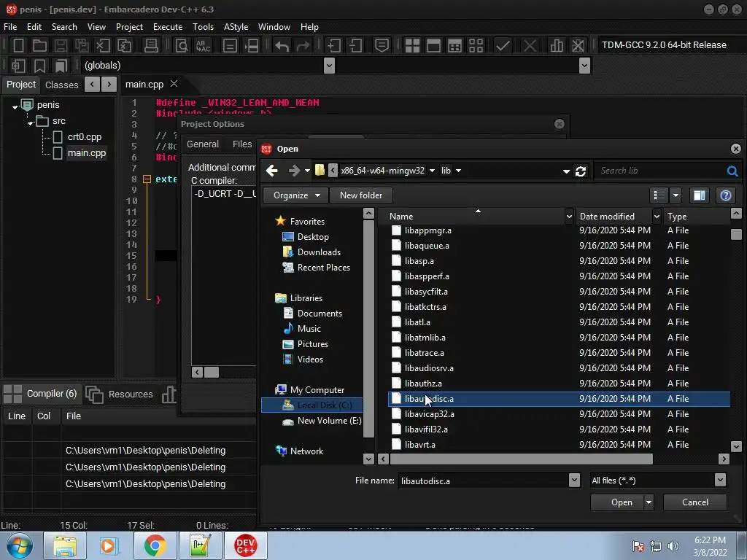Click Refresh icon in Open dialog address bar

pos(580,171)
